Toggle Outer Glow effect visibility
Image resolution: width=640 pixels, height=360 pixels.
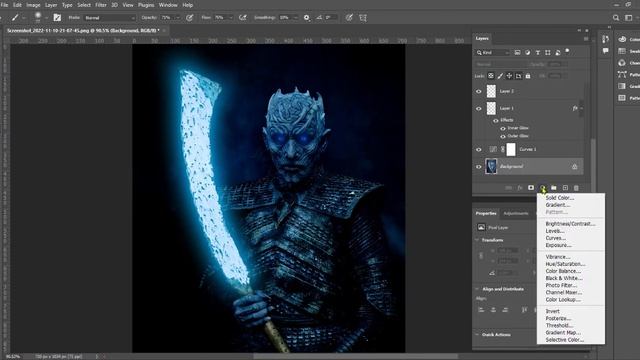click(503, 136)
